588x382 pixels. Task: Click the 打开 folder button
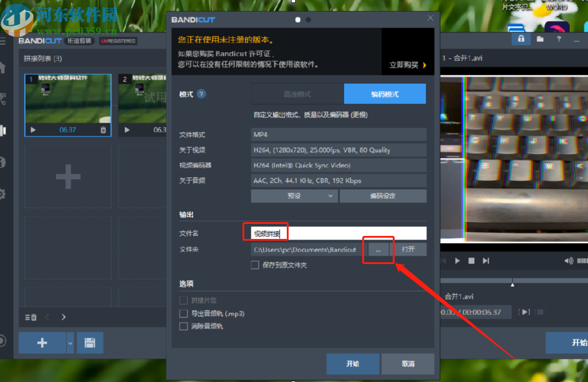[408, 249]
